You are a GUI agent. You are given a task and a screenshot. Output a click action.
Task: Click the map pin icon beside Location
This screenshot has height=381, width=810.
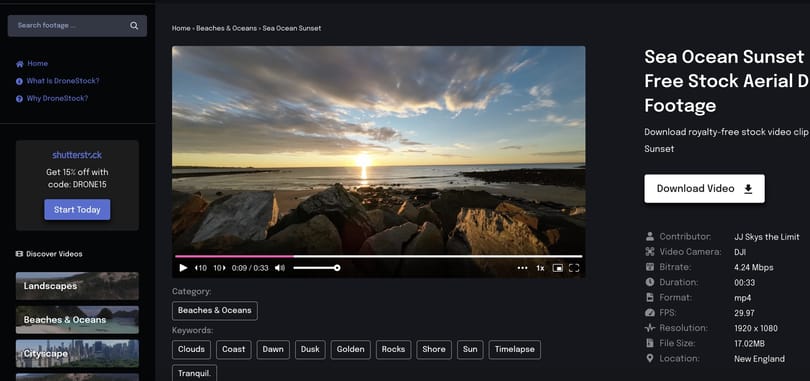pos(650,358)
